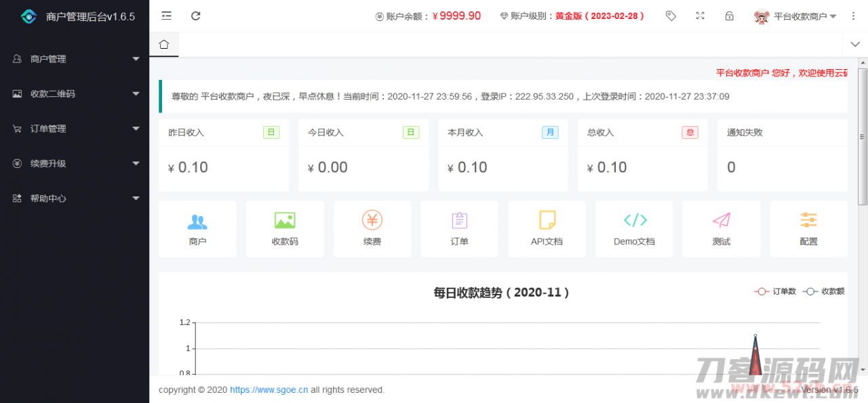Toggle fullscreen mode in the header
Viewport: 868px width, 403px height.
tap(701, 16)
